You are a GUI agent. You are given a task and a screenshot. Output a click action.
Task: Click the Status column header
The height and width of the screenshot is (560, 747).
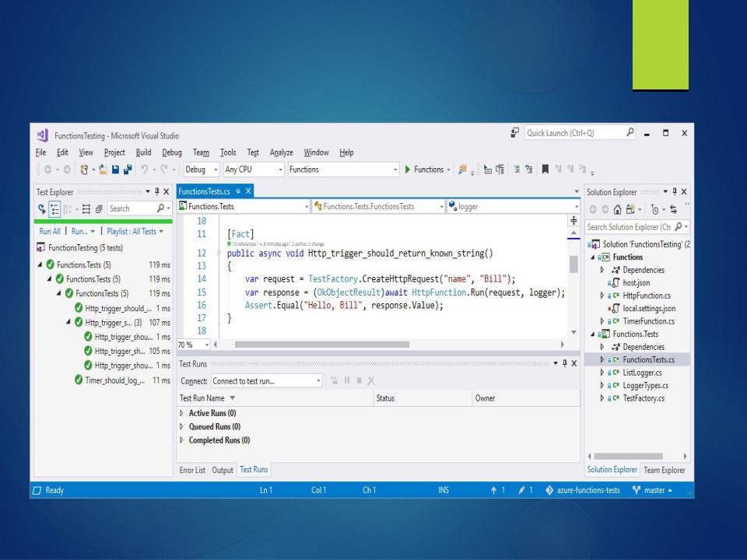pos(423,398)
